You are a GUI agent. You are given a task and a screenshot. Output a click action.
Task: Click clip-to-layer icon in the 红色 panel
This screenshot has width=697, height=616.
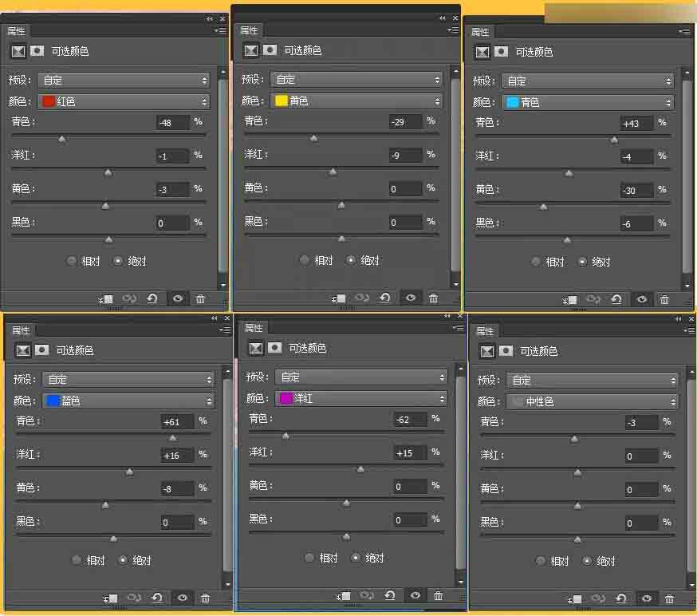coord(106,299)
